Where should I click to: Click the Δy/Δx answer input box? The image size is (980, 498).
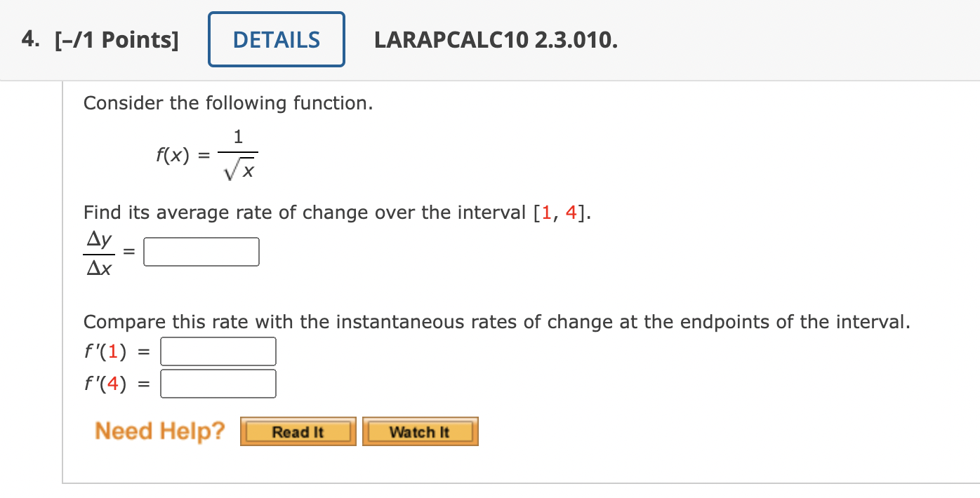[201, 251]
